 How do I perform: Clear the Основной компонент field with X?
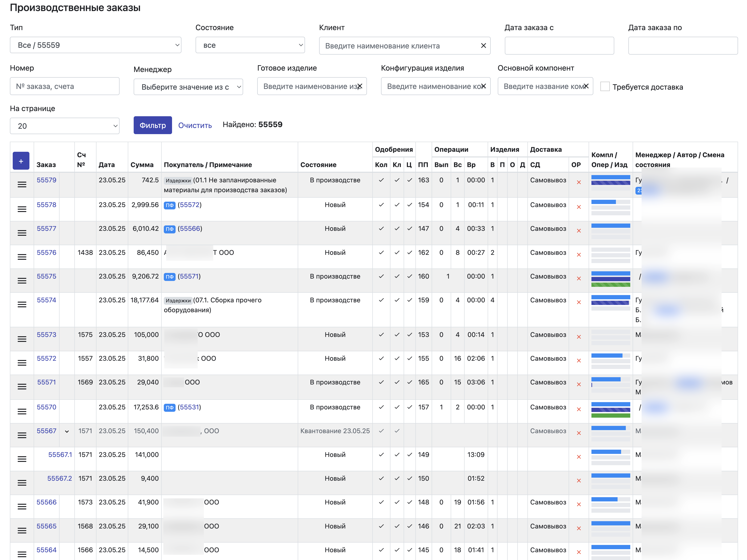coord(586,86)
